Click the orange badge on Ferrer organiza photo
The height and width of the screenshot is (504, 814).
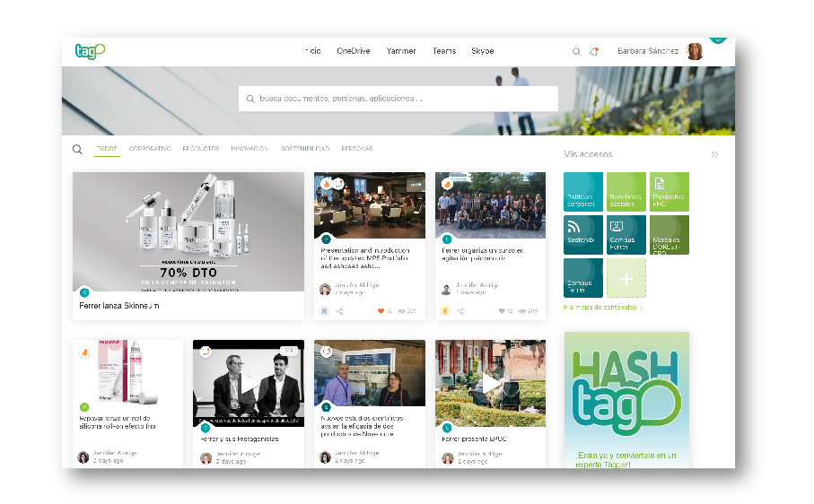(x=447, y=184)
